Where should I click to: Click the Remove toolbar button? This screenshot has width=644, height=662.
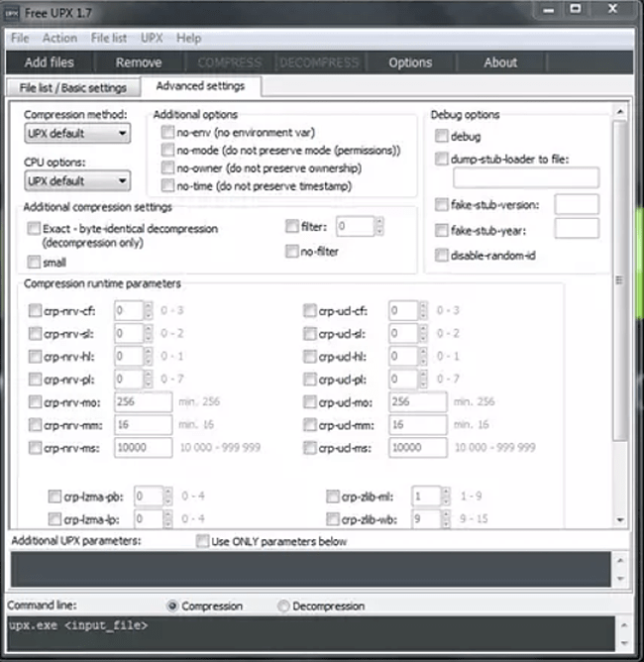coord(139,62)
